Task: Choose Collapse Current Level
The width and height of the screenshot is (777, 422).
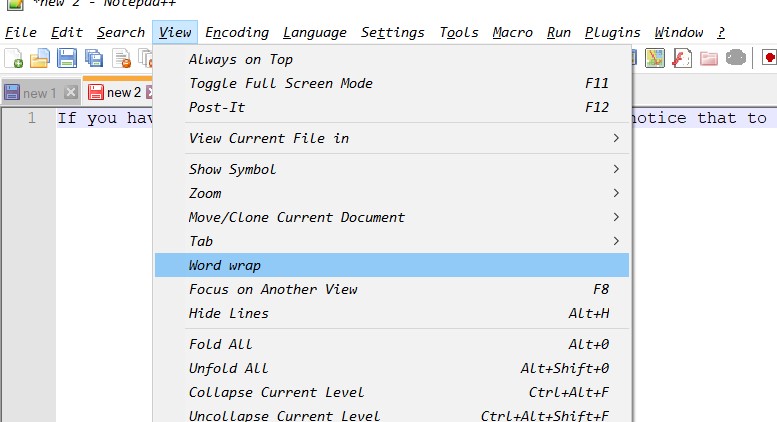Action: (391, 392)
